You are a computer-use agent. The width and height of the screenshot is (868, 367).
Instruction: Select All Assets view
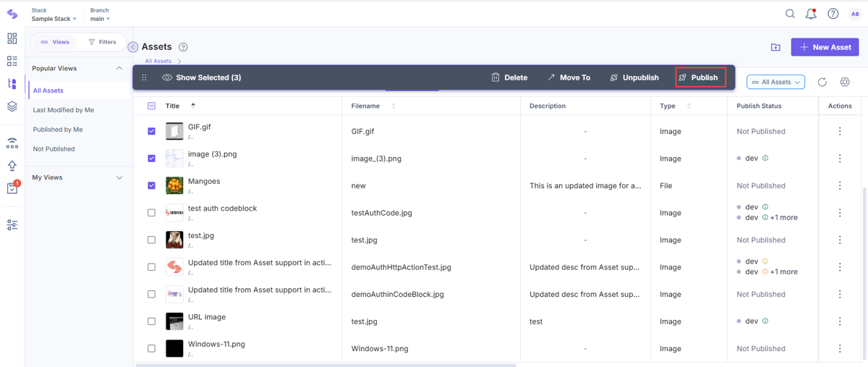(x=48, y=90)
